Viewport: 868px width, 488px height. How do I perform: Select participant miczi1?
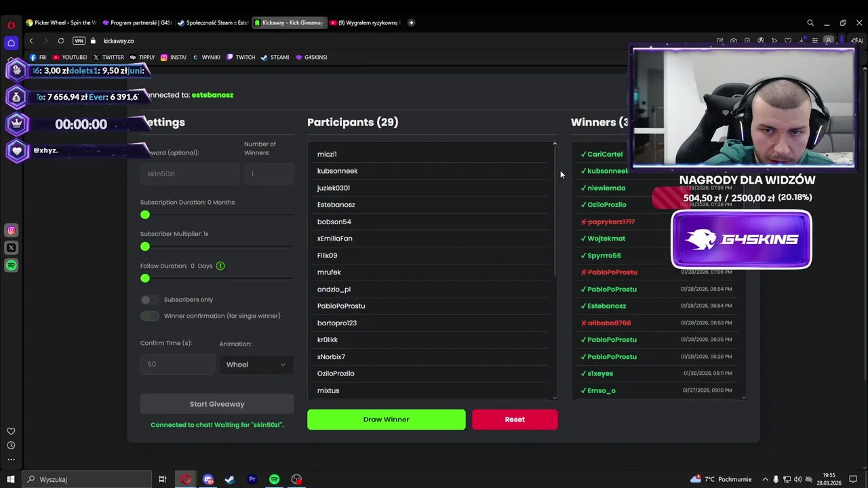point(431,154)
